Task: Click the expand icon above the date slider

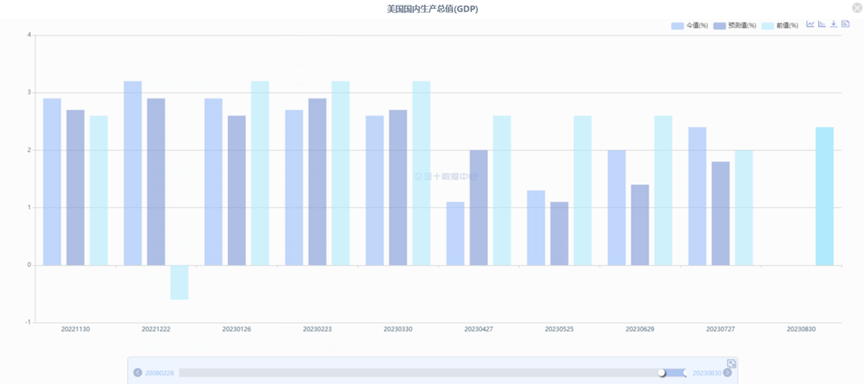Action: 731,363
